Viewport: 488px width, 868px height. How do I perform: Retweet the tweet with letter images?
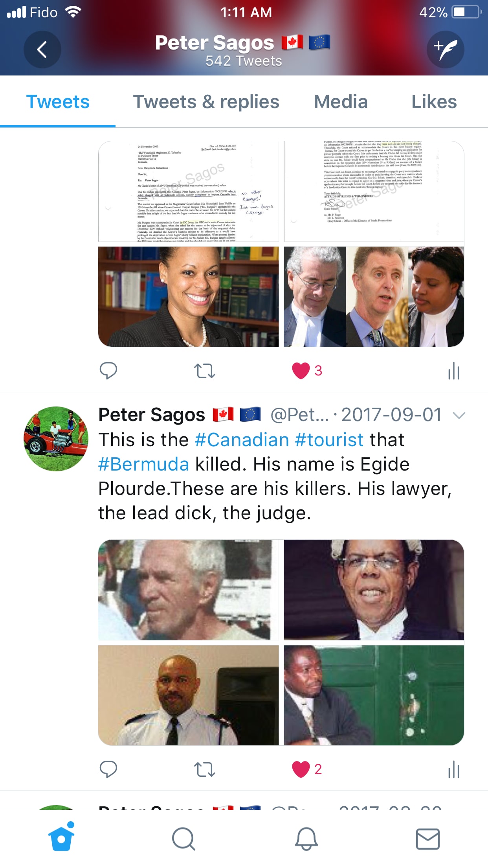coord(205,371)
